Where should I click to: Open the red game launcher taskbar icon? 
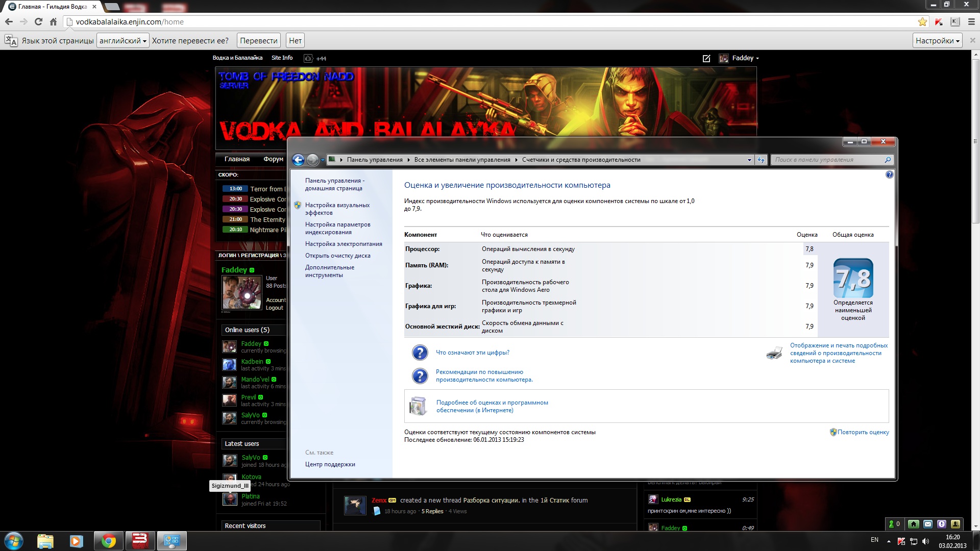pos(140,541)
